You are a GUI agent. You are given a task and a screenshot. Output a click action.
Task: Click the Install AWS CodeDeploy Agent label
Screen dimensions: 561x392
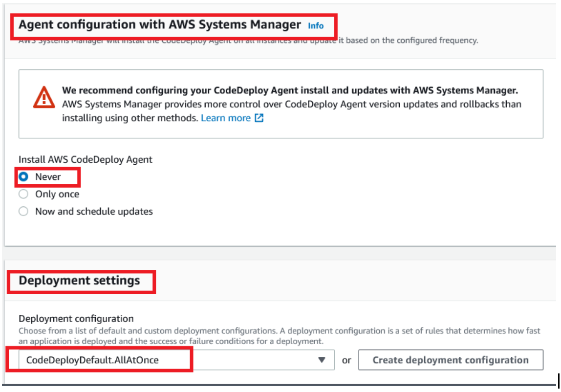click(x=85, y=159)
